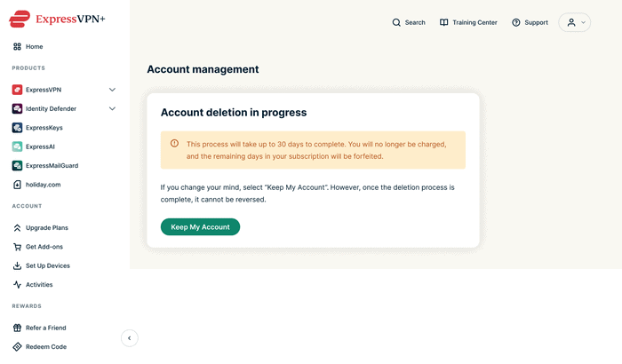Click the Search magnifier icon
Image resolution: width=622 pixels, height=364 pixels.
click(396, 22)
